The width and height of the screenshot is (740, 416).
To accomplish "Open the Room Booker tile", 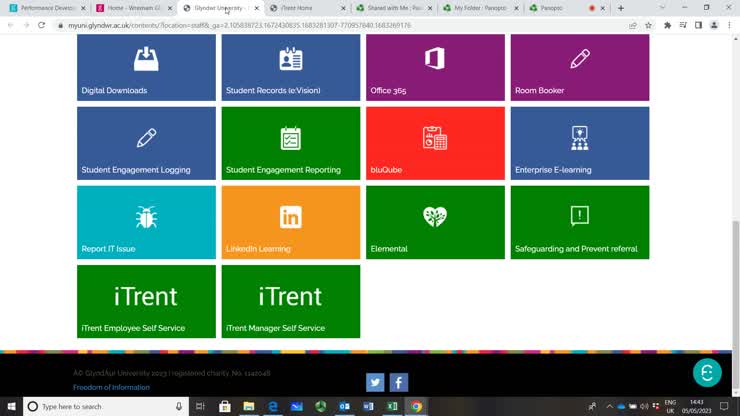I will pos(580,67).
